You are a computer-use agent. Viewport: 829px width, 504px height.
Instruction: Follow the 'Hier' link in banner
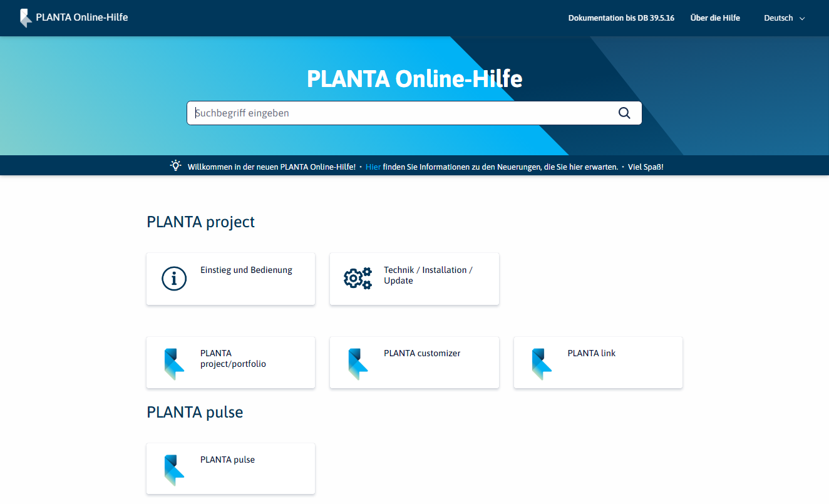click(x=373, y=167)
